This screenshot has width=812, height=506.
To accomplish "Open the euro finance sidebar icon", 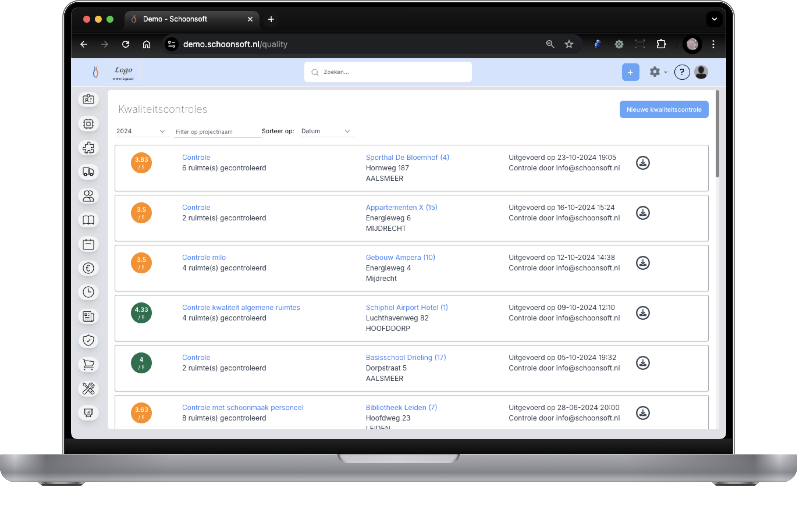I will 88,268.
